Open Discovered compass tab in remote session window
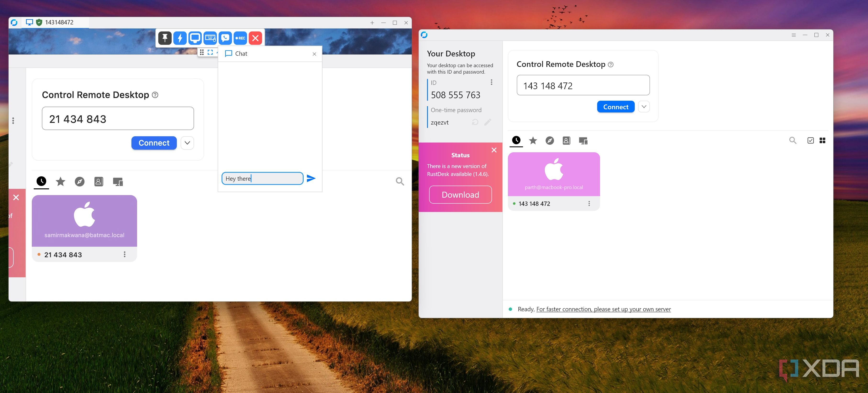Viewport: 868px width, 393px height. [x=79, y=181]
